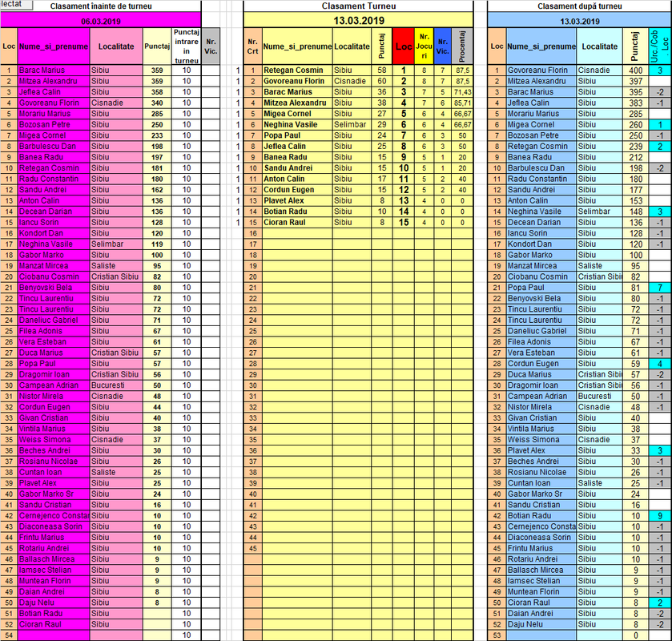The image size is (672, 641).
Task: Click 'Localitate' header in yellow tournament table
Action: 352,46
